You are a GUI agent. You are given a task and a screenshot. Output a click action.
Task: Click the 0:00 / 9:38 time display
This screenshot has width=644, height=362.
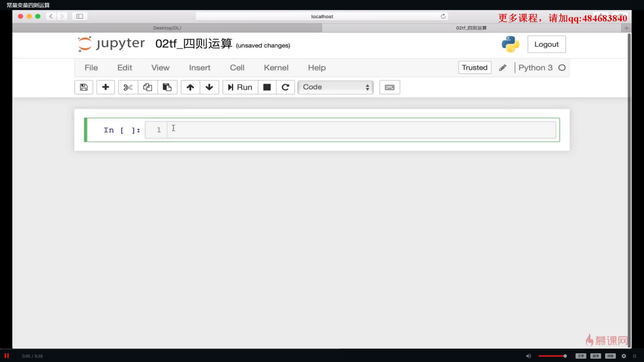[x=32, y=356]
